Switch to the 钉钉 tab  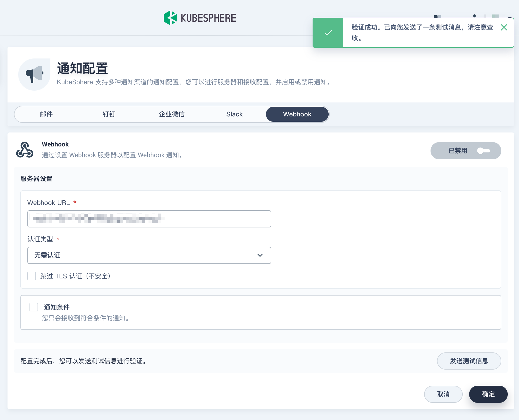tap(109, 114)
